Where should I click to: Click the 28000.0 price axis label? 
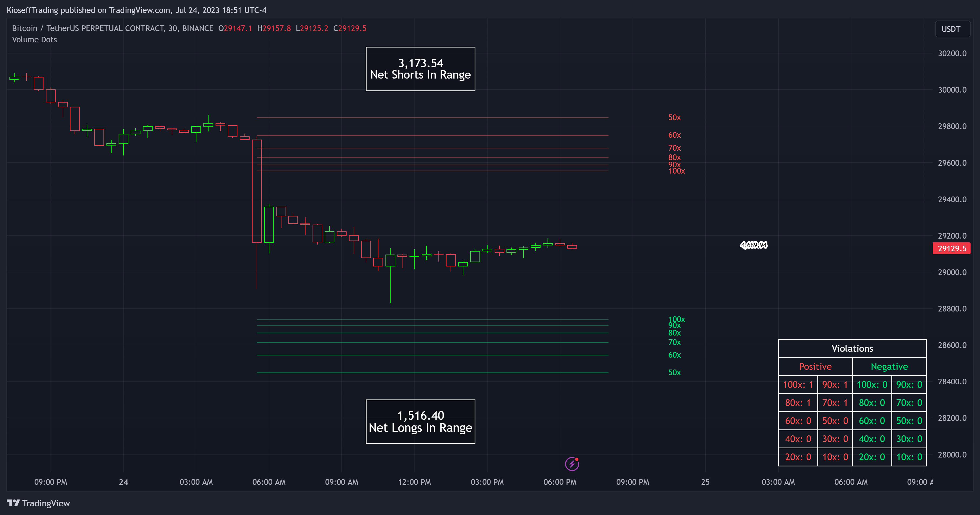point(952,455)
